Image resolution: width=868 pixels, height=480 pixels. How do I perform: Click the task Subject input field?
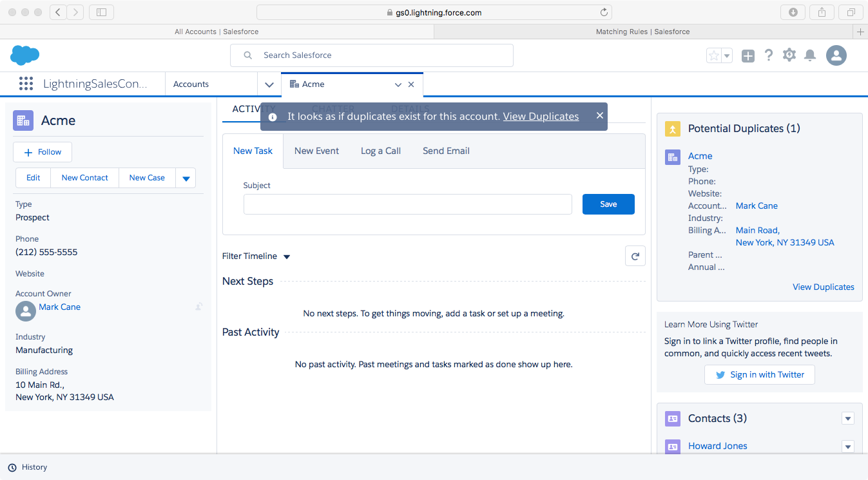tap(407, 204)
